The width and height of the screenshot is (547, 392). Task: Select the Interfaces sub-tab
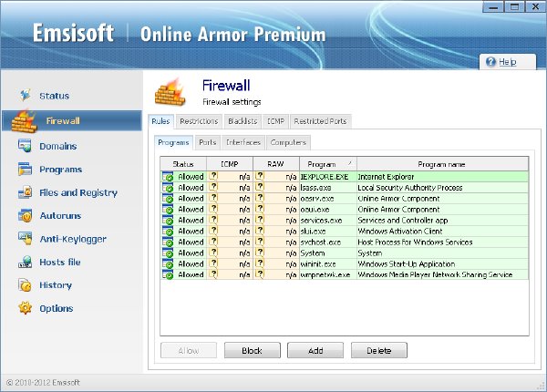coord(243,142)
